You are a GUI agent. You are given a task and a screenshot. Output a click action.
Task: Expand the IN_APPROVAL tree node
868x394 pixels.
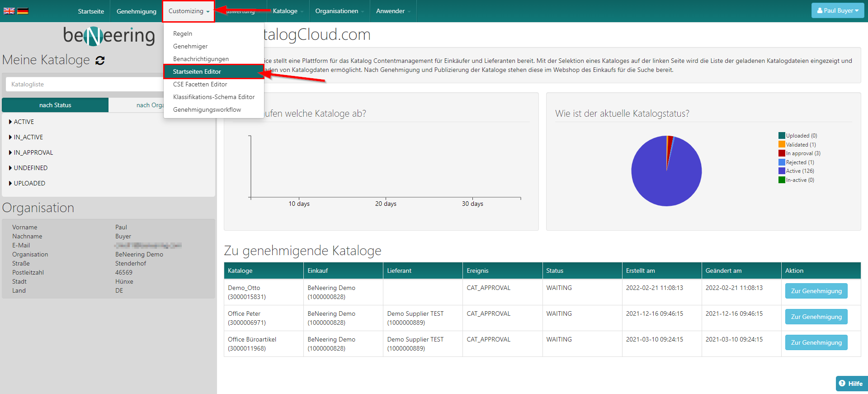(x=10, y=152)
